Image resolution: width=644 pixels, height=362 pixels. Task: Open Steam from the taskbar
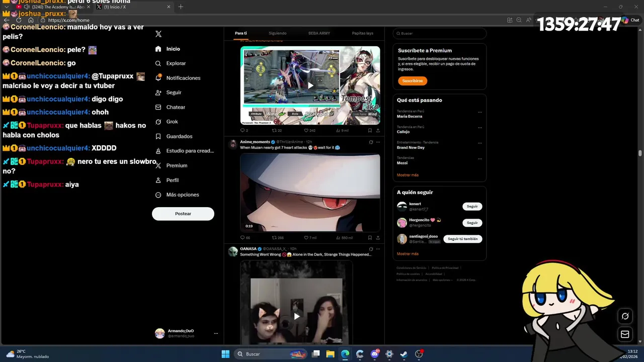(404, 354)
